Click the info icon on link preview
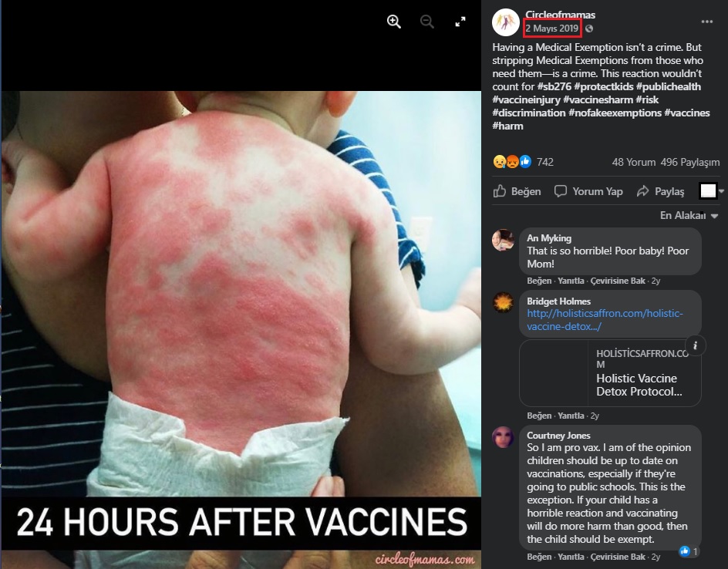 (x=695, y=345)
